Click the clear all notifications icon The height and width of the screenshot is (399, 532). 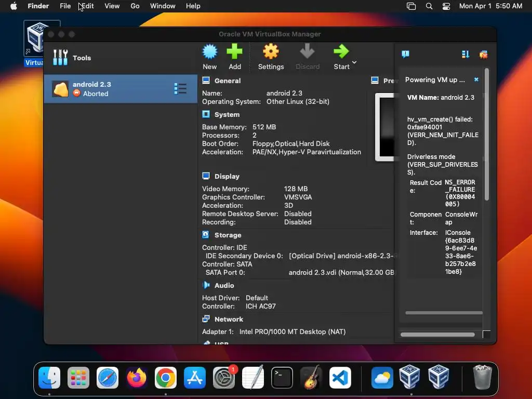pos(484,54)
